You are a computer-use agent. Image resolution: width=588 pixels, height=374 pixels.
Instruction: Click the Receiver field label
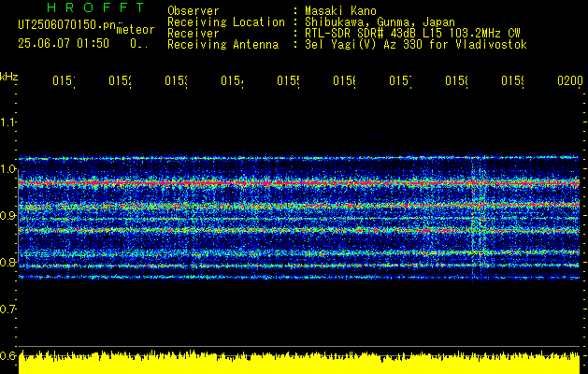[194, 34]
